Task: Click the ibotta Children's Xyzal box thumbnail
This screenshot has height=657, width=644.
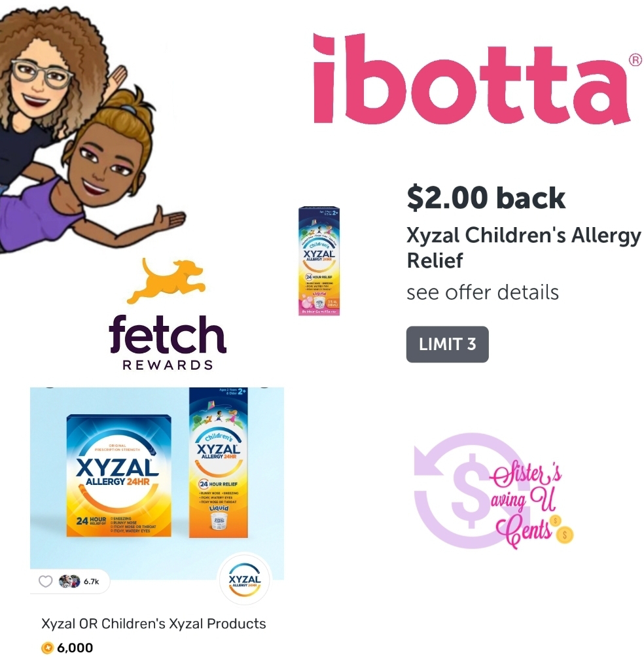Action: tap(319, 260)
